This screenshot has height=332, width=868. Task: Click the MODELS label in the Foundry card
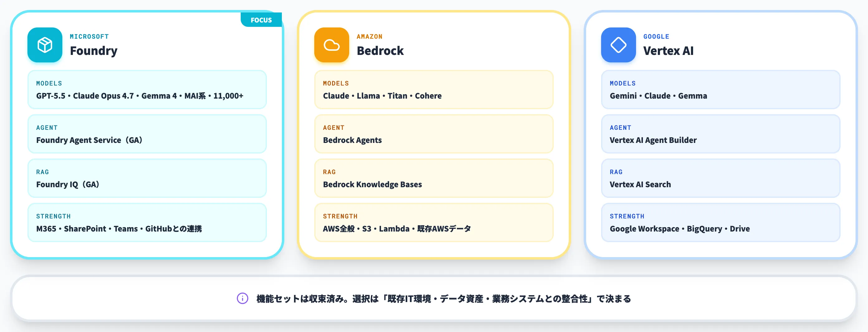point(49,83)
